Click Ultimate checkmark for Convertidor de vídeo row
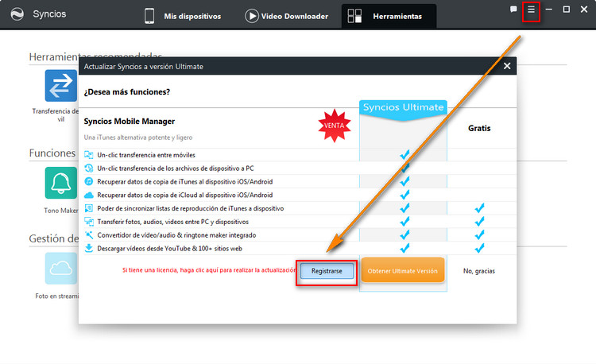Screen dimensions: 596x364 point(404,234)
